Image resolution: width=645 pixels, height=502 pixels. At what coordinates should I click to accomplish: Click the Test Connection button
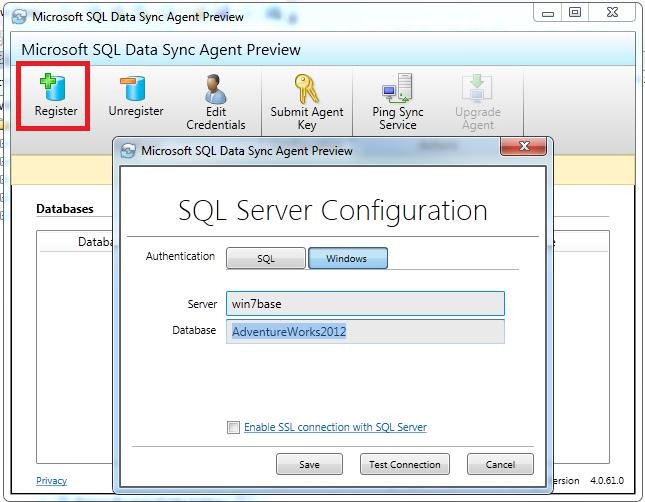coord(405,464)
